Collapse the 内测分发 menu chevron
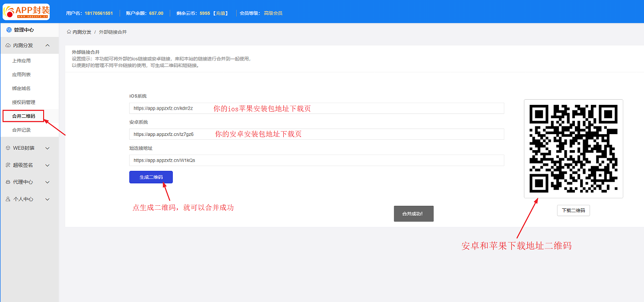The image size is (644, 302). coord(48,45)
